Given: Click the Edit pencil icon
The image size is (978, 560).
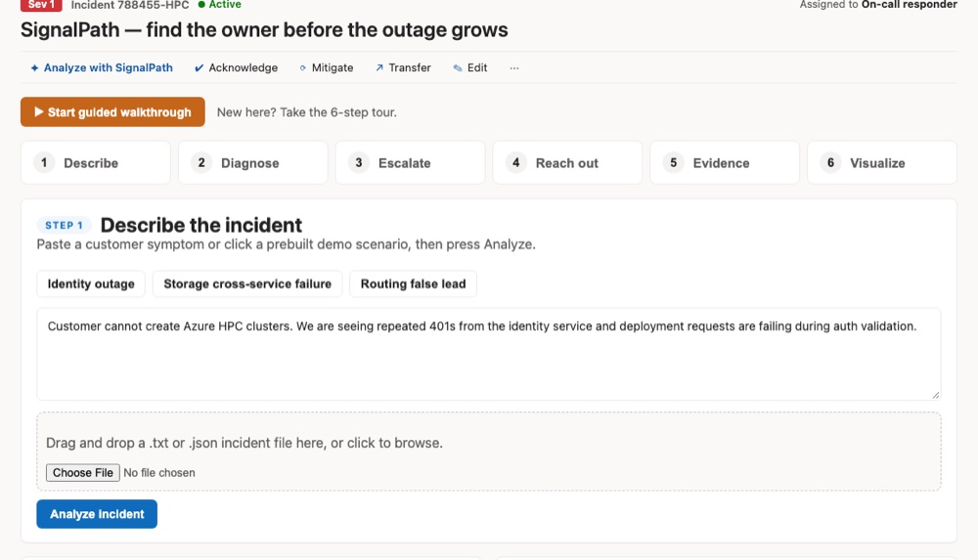Looking at the screenshot, I should (458, 68).
